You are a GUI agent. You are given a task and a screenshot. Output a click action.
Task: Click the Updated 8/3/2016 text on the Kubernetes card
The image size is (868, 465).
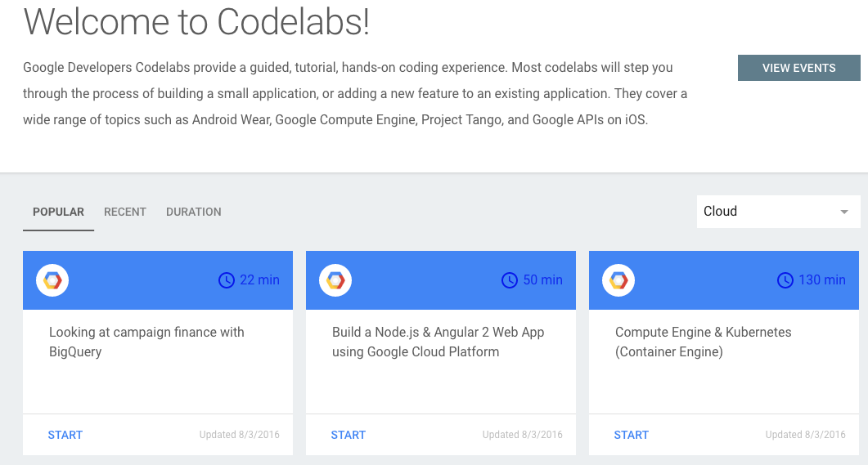tap(806, 435)
